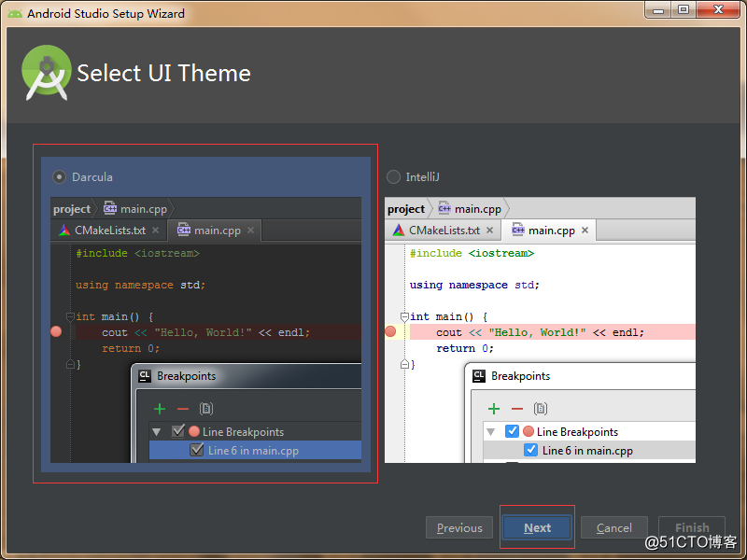Image resolution: width=747 pixels, height=560 pixels.
Task: Maximize the Setup Wizard window
Action: tap(684, 9)
